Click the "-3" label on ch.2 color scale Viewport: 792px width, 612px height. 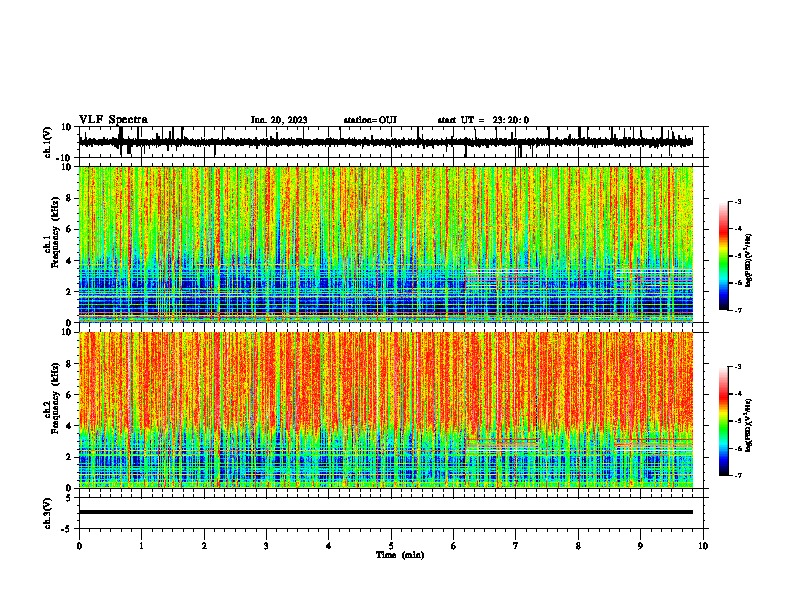(x=737, y=367)
